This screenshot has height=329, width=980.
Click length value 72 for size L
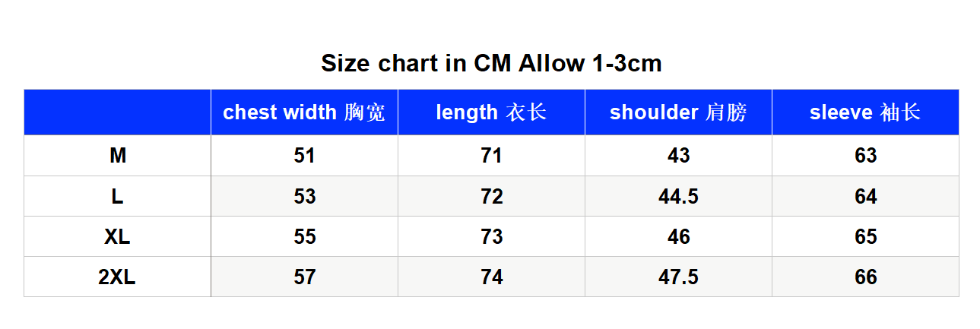point(491,196)
